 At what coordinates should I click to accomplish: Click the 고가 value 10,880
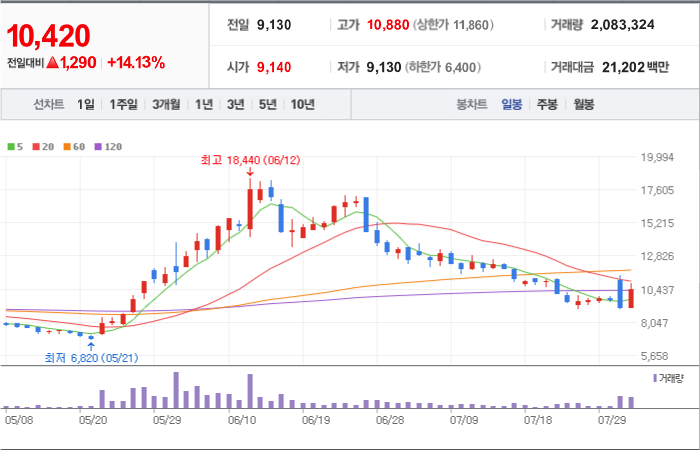[388, 25]
